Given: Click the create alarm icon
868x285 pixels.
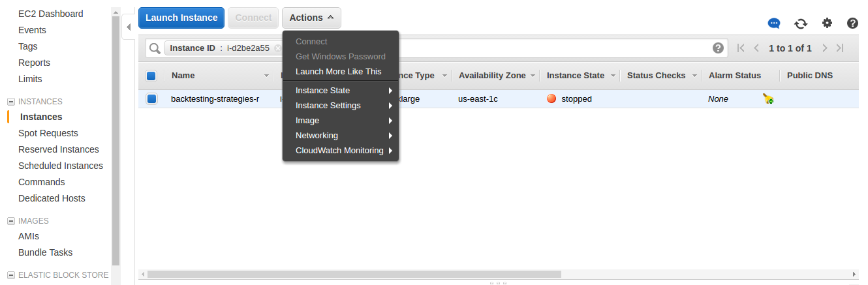Looking at the screenshot, I should coord(768,99).
